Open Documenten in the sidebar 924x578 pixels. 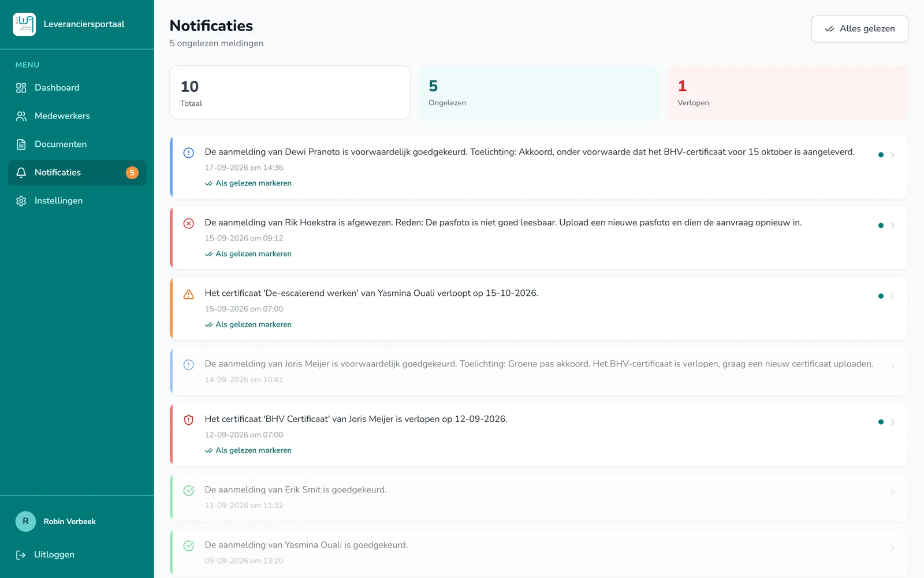(77, 144)
